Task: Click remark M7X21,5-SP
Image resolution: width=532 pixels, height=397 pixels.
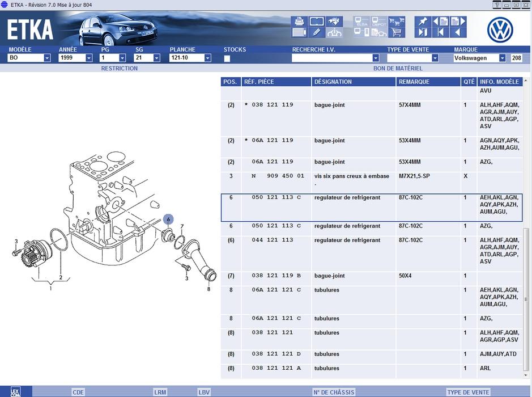Action: point(414,176)
